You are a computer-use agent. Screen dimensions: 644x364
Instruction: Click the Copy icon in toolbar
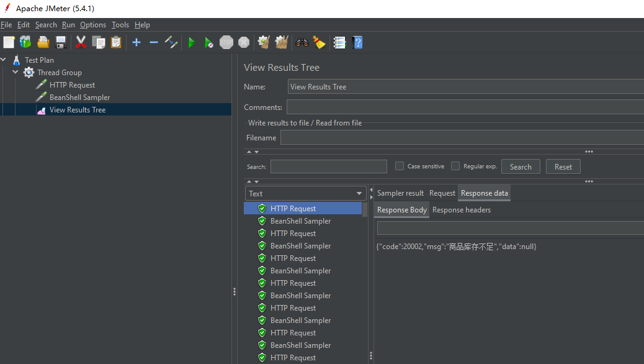pyautogui.click(x=99, y=42)
